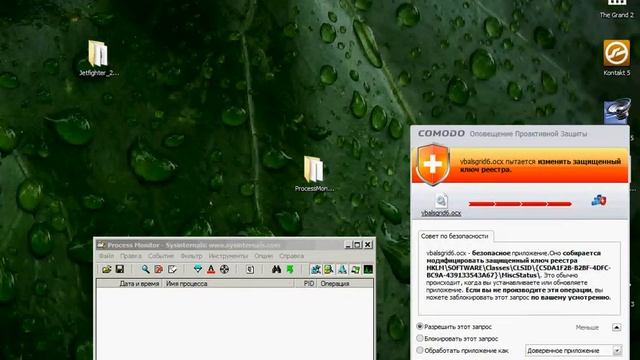Open the Событие menu in Process Monitor

pyautogui.click(x=161, y=256)
